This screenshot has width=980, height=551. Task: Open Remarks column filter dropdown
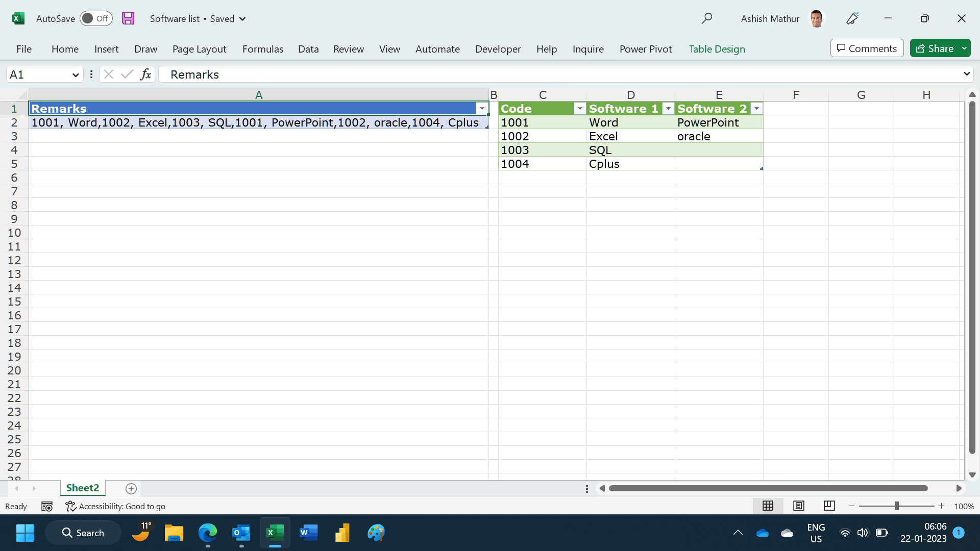482,109
